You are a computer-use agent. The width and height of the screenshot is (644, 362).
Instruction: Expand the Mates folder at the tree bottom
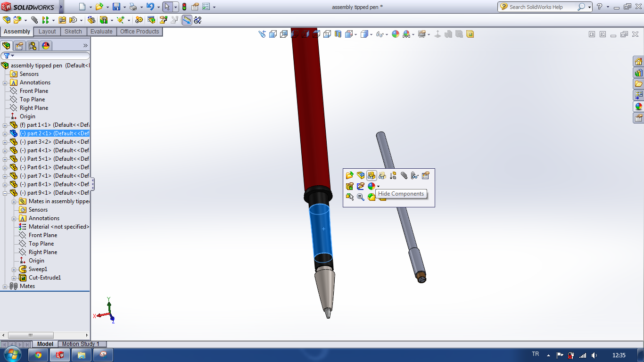tap(5, 286)
